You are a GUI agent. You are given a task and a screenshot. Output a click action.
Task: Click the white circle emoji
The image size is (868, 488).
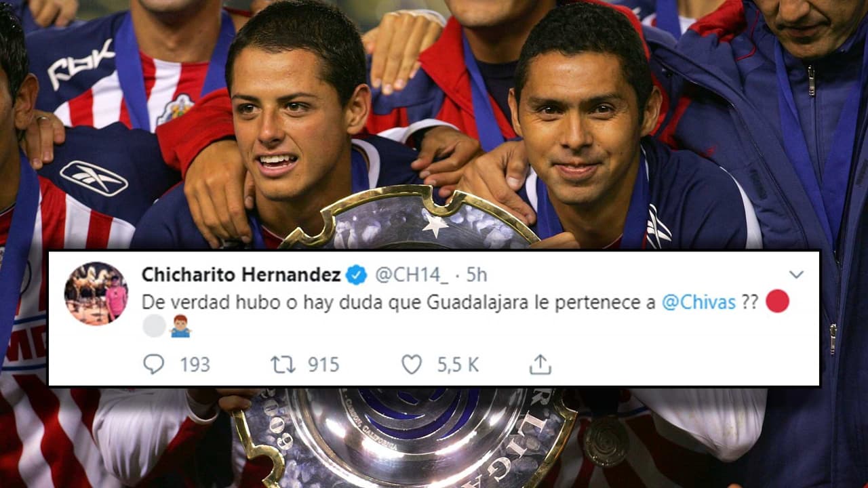(155, 326)
